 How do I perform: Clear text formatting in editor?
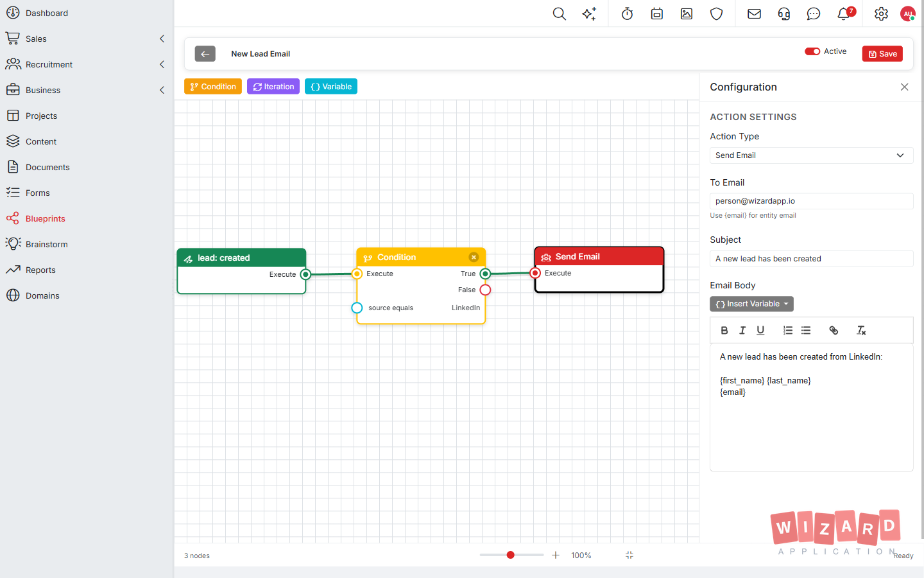[861, 330]
